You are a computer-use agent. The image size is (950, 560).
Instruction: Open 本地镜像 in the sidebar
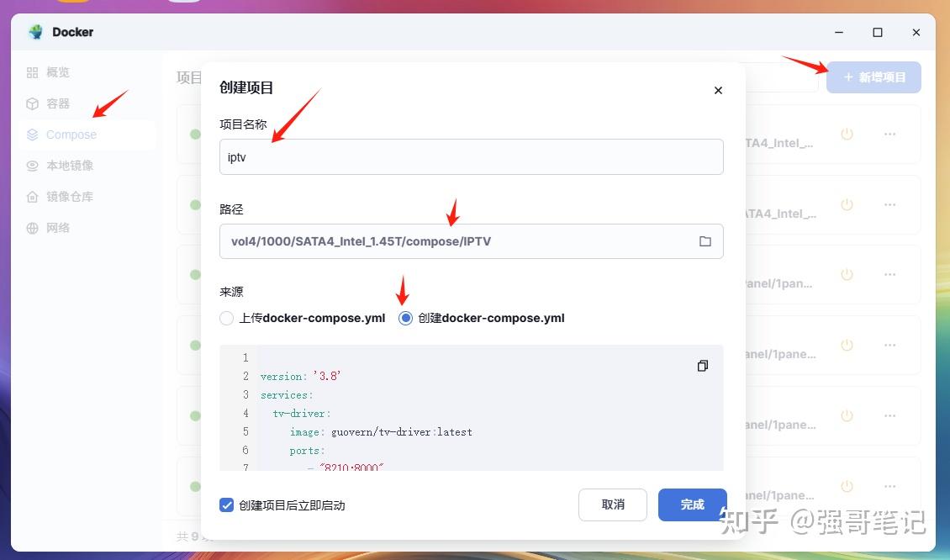pyautogui.click(x=87, y=166)
